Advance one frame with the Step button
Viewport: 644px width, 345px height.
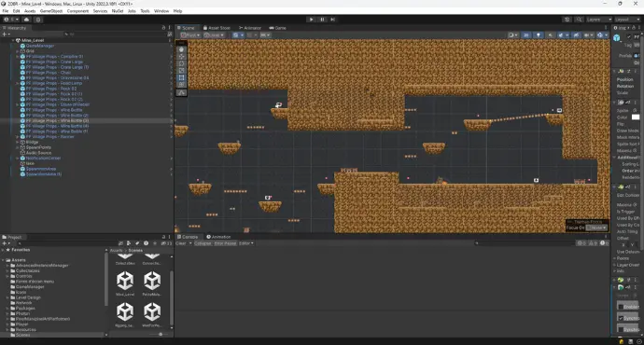click(332, 20)
